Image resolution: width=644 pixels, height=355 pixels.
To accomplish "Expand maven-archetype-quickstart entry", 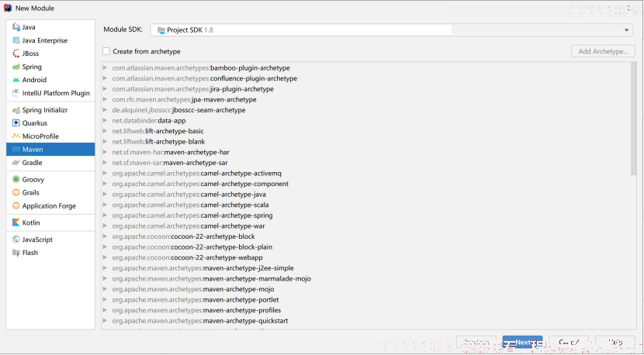I will [x=106, y=321].
